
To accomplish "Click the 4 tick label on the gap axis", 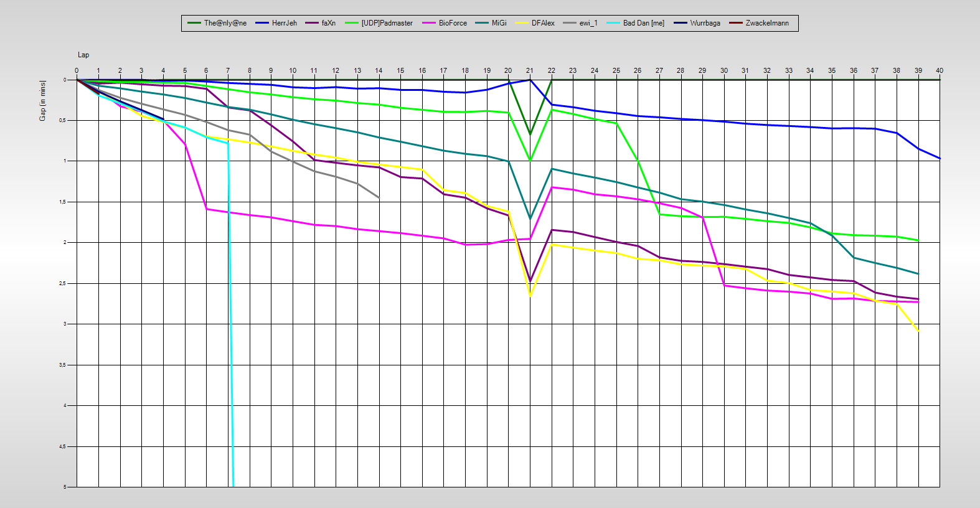I will tap(64, 405).
